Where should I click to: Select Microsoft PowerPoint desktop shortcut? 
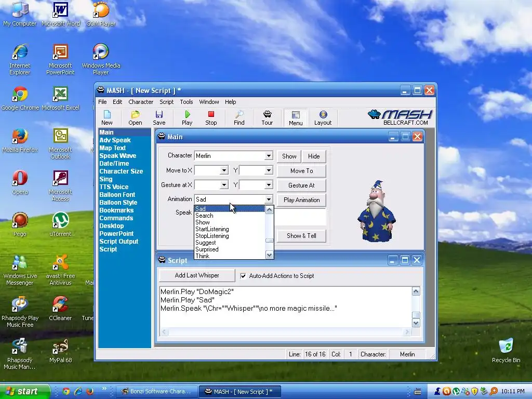pyautogui.click(x=60, y=59)
